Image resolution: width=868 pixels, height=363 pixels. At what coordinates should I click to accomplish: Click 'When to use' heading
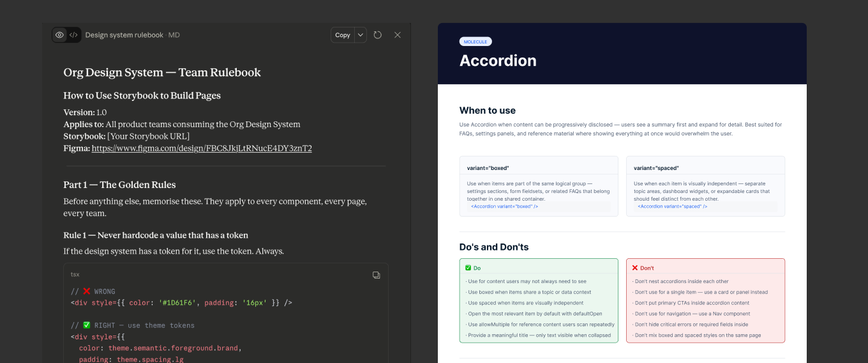(488, 111)
